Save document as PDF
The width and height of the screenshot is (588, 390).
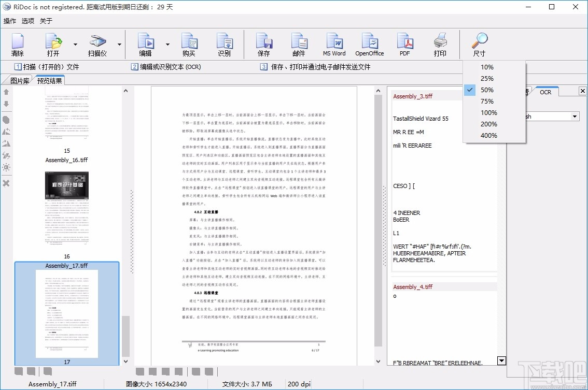point(404,45)
